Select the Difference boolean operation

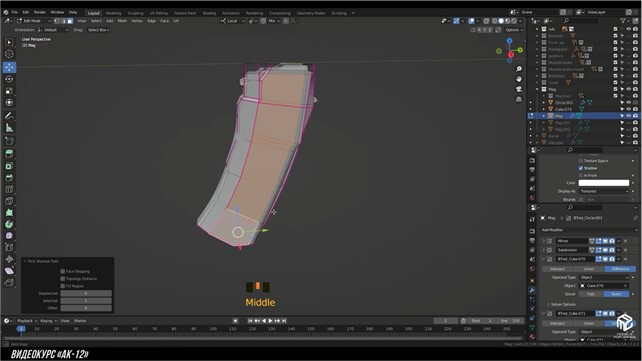click(x=620, y=269)
